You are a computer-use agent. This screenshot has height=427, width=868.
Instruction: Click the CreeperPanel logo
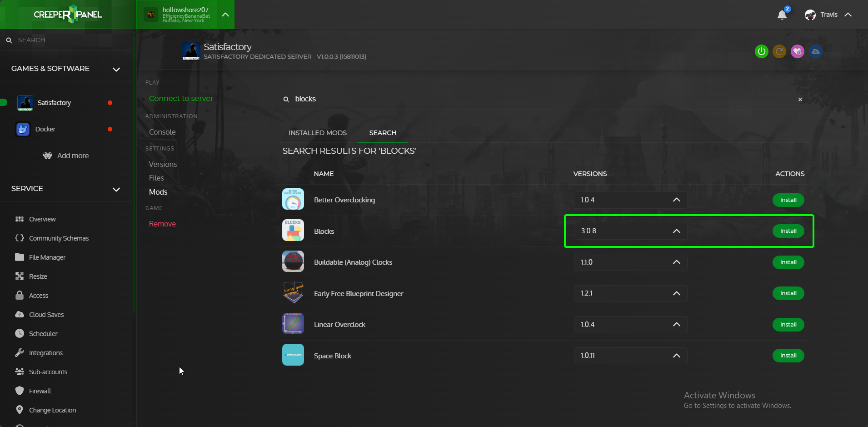pyautogui.click(x=68, y=15)
